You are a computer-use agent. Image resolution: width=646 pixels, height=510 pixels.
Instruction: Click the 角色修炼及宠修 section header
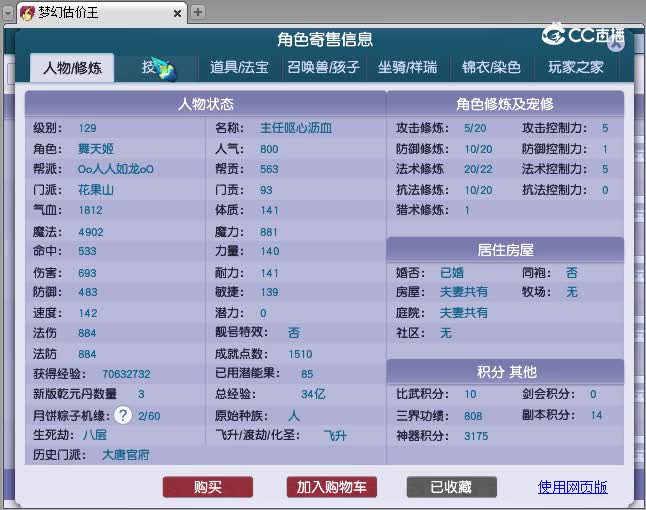coord(505,104)
